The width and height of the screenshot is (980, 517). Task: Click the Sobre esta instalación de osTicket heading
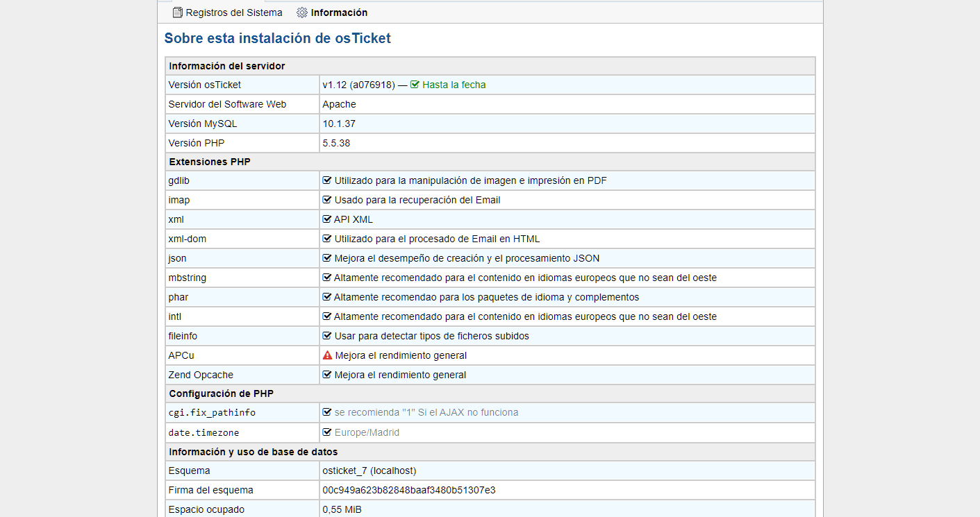(x=278, y=39)
